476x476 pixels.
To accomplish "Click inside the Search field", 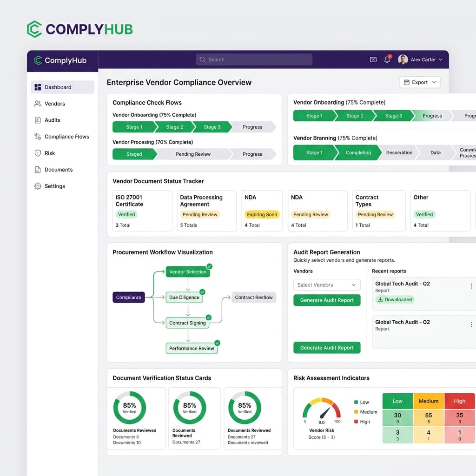I will point(253,59).
